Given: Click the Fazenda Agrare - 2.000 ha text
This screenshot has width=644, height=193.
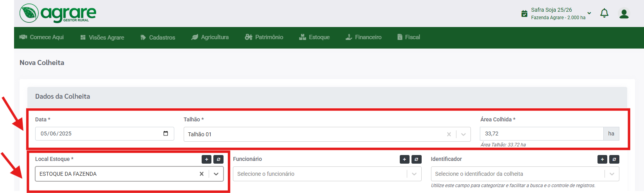Looking at the screenshot, I should [558, 18].
